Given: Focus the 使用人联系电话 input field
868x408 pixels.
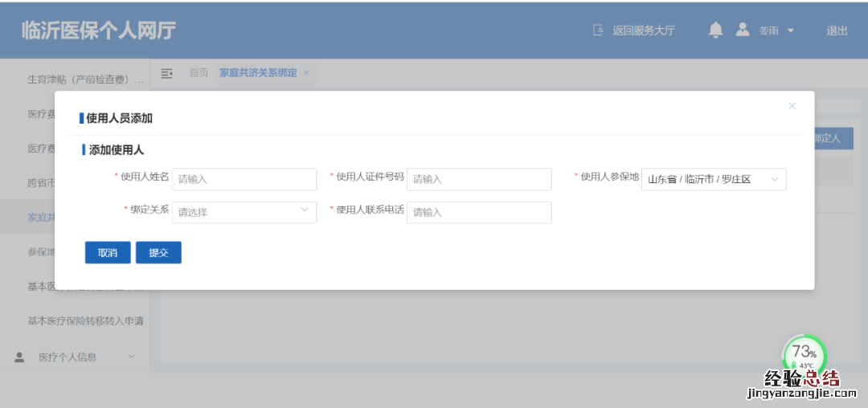Looking at the screenshot, I should [x=479, y=212].
